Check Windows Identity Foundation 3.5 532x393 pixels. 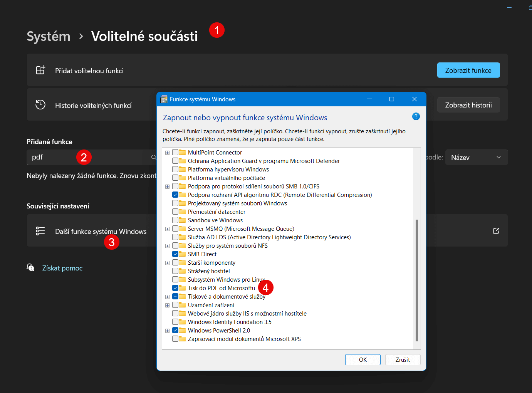[175, 322]
